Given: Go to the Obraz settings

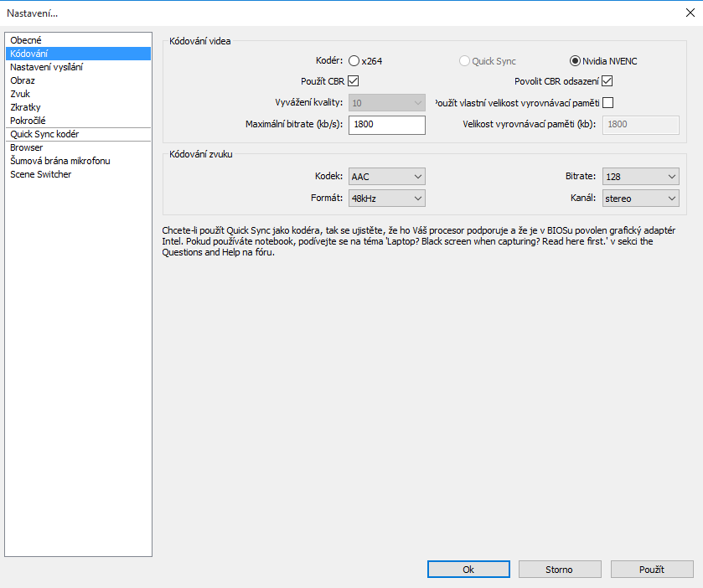Looking at the screenshot, I should coord(23,80).
